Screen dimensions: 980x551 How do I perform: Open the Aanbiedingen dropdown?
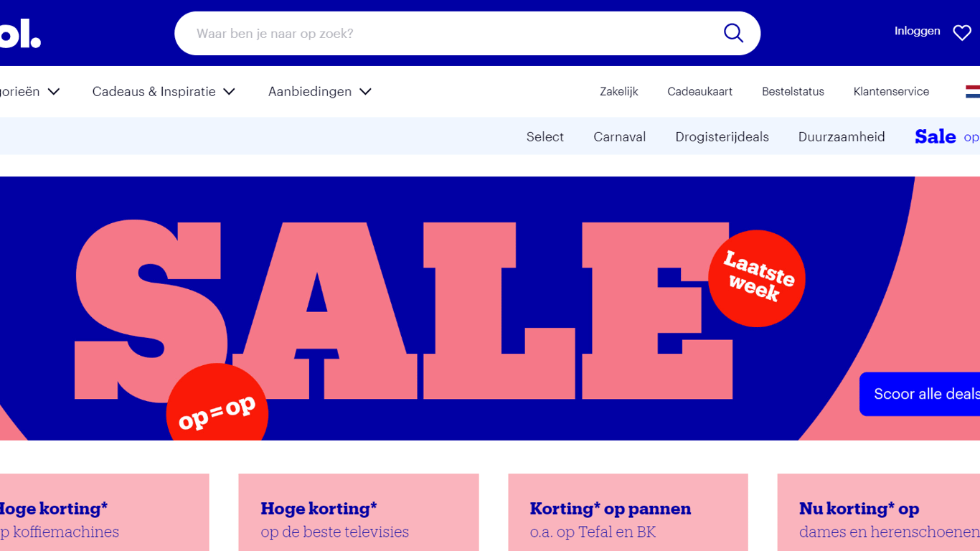[320, 92]
